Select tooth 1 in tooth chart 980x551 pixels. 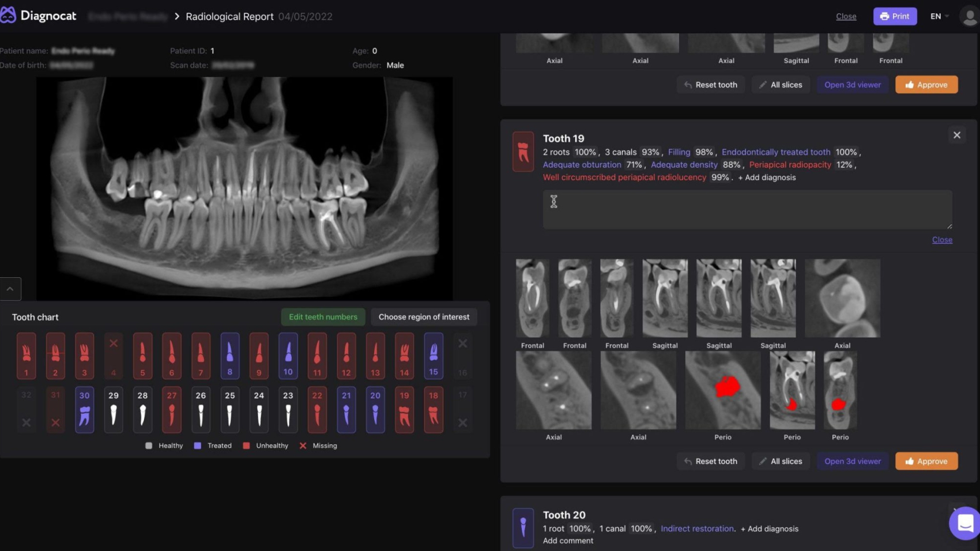coord(27,356)
